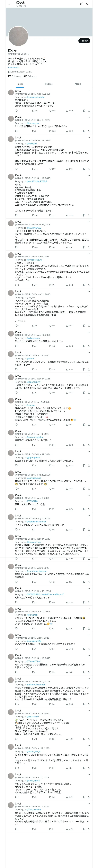Open more options on Jan 22, 2025 post
The width and height of the screenshot is (98, 868).
[89, 291]
